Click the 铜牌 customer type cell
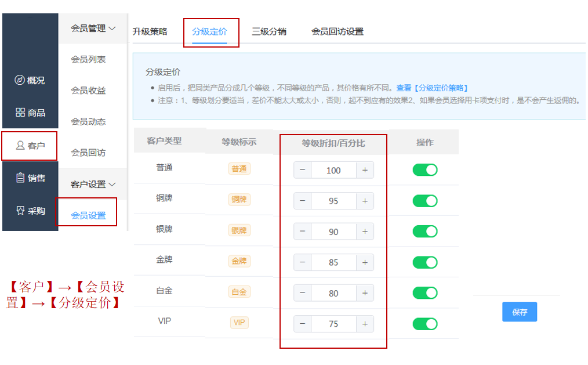Viewport: 588px width, 365px height. (164, 198)
